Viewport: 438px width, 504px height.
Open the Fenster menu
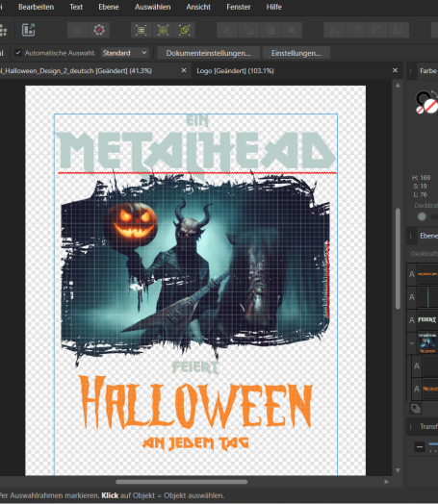point(239,7)
